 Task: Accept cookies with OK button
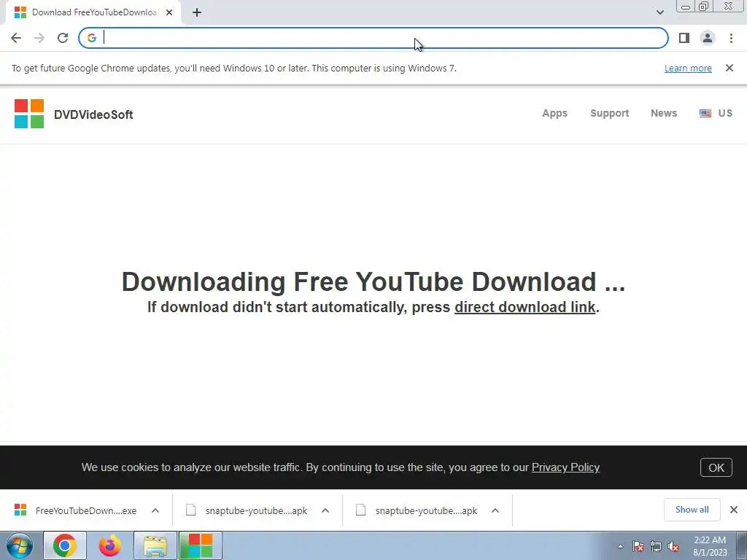coord(716,467)
